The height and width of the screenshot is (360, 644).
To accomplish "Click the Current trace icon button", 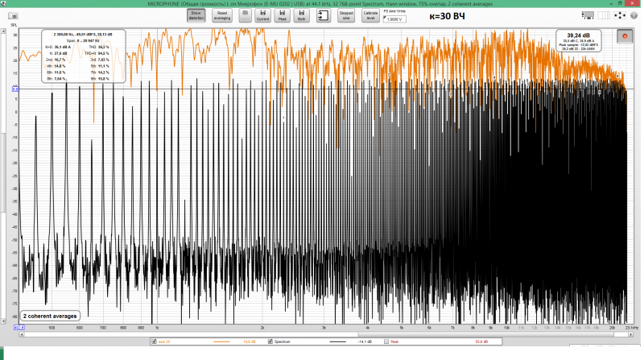I will pyautogui.click(x=263, y=15).
